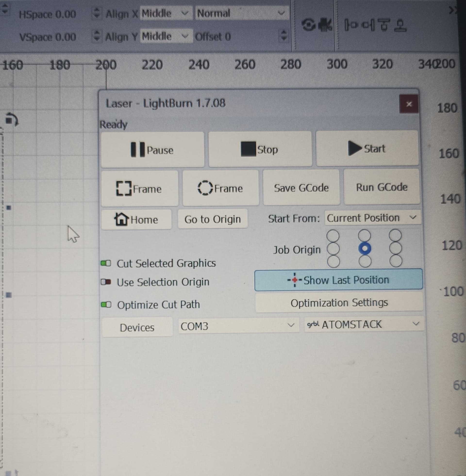Click Go to Origin button
The height and width of the screenshot is (476, 466).
(x=212, y=219)
